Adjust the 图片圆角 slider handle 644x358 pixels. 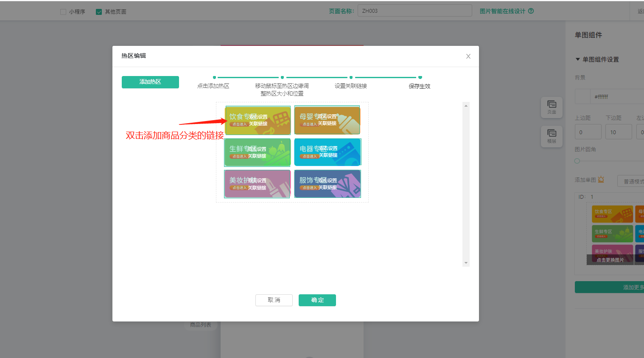(577, 161)
